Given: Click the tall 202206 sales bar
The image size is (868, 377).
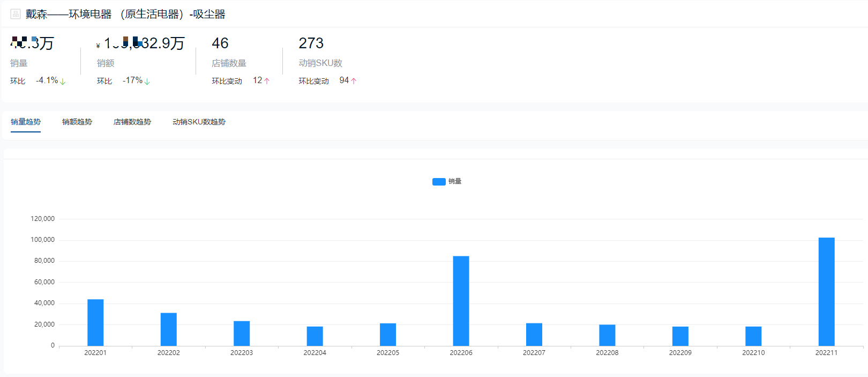Looking at the screenshot, I should coord(461,301).
